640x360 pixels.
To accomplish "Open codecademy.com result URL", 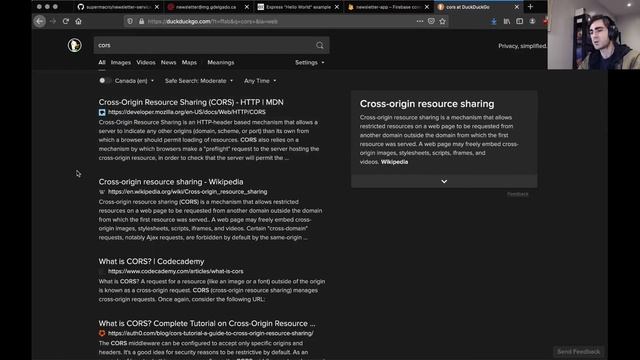I will (176, 271).
